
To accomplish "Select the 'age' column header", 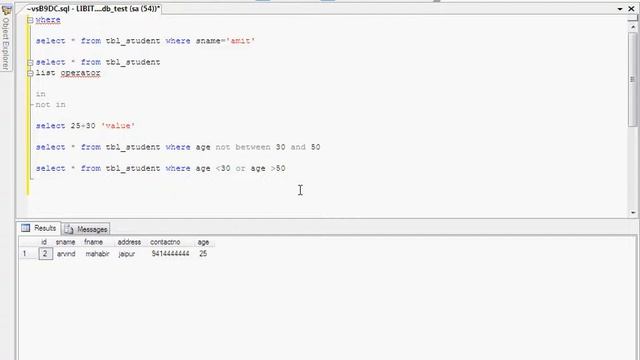I will click(203, 242).
